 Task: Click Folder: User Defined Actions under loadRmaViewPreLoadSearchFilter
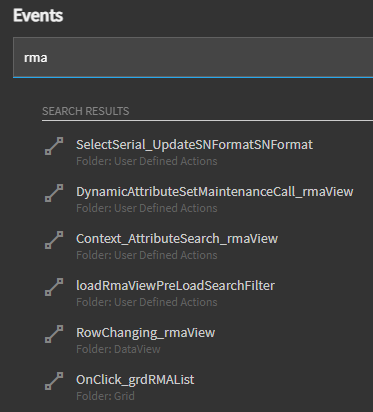coord(147,302)
